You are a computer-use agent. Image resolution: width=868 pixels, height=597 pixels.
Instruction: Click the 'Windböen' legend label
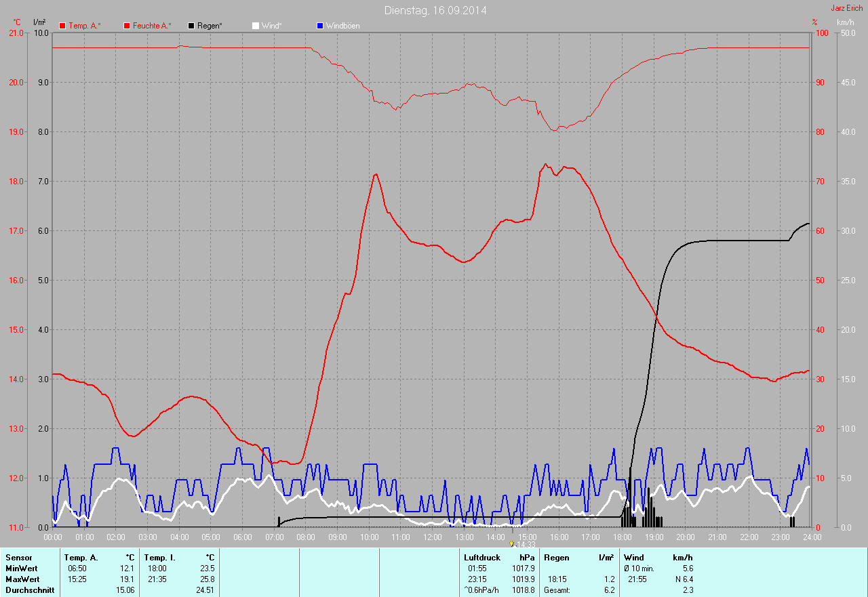pos(343,26)
